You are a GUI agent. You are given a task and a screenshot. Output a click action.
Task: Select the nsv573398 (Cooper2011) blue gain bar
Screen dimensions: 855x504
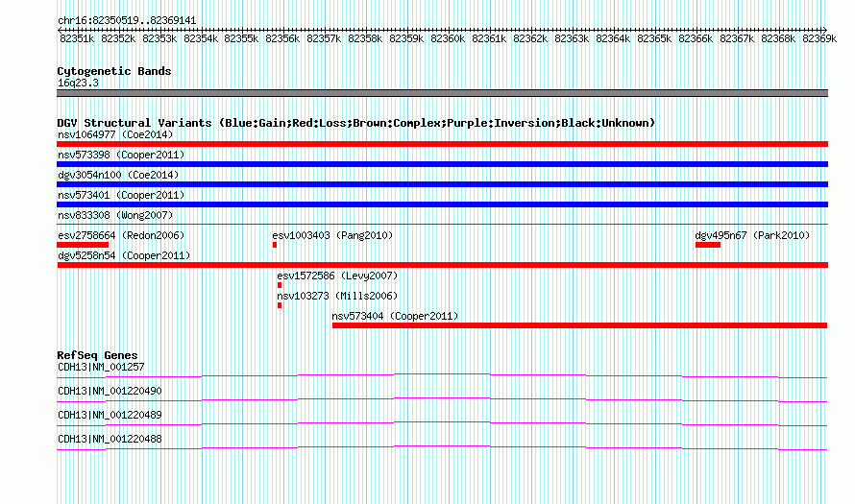[x=442, y=164]
